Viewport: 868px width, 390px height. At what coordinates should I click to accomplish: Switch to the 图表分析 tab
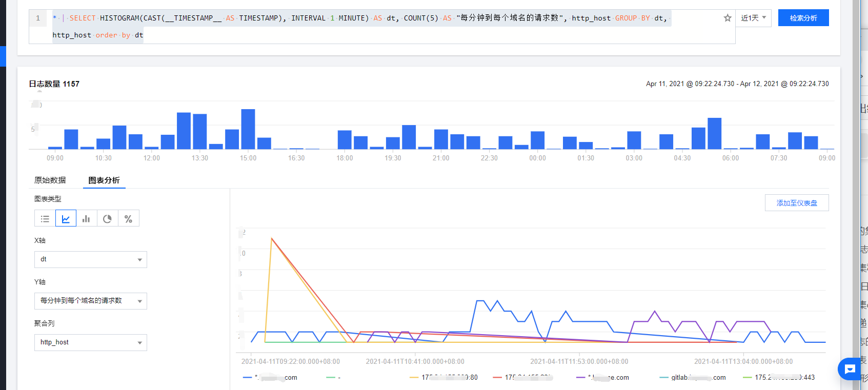click(104, 180)
